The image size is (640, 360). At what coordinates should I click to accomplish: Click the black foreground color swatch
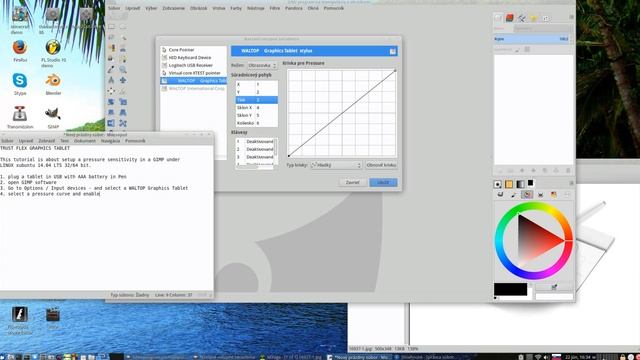[x=510, y=289]
